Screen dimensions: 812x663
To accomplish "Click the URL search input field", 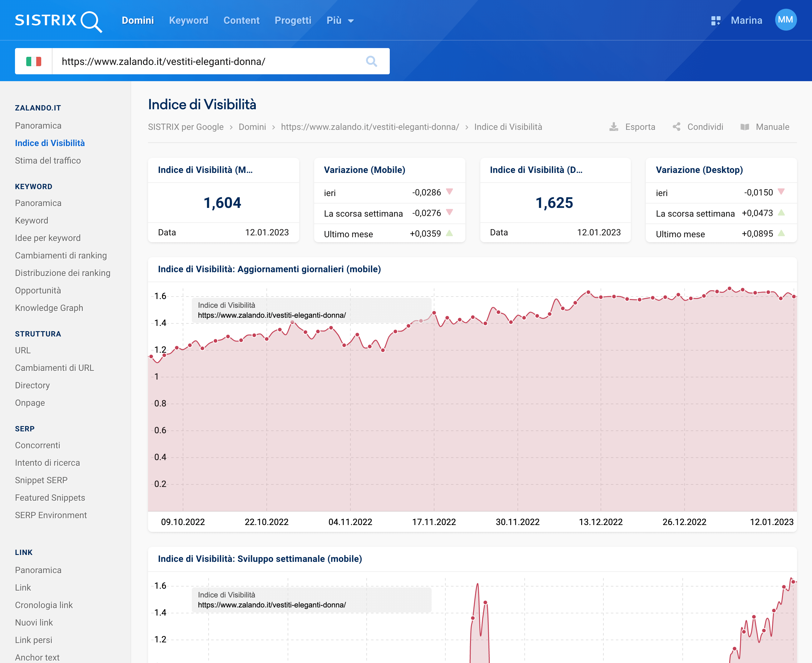I will pyautogui.click(x=208, y=61).
